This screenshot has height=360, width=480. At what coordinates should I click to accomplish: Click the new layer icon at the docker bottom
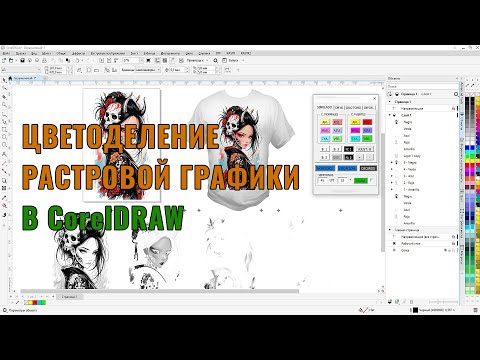point(390,301)
